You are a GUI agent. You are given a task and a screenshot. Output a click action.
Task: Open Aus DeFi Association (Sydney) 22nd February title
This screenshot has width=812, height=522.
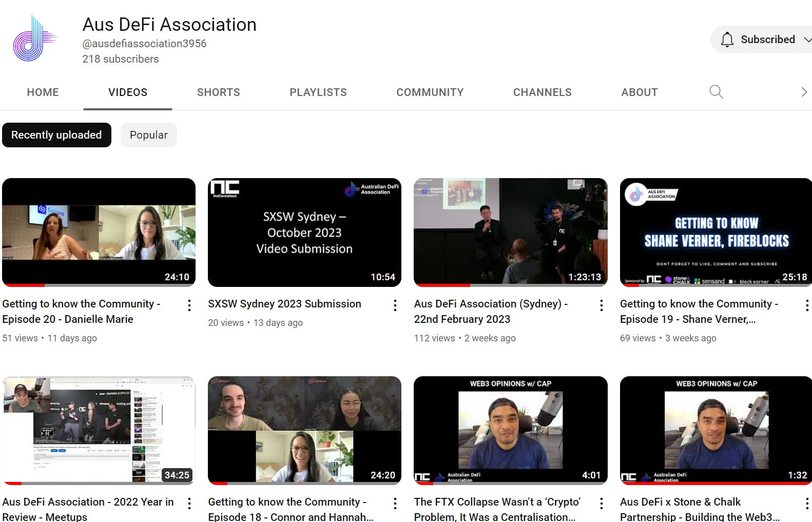tap(491, 312)
